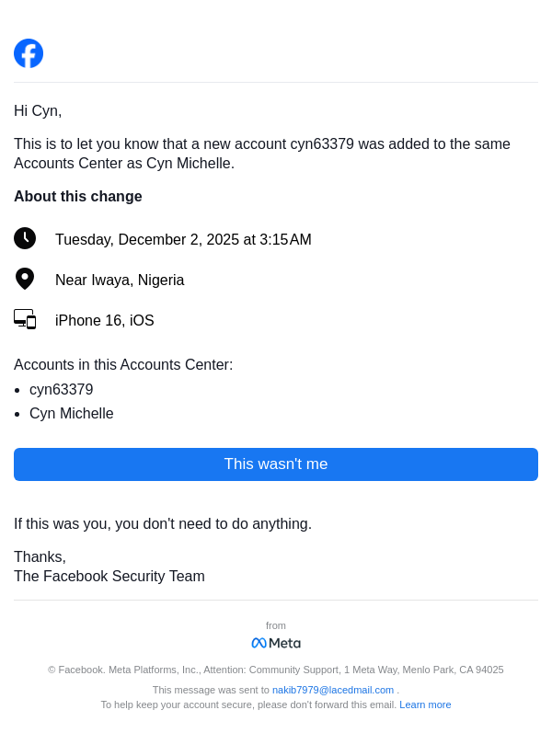The height and width of the screenshot is (756, 552).
Task: Click the "About this change" heading
Action: (x=78, y=196)
